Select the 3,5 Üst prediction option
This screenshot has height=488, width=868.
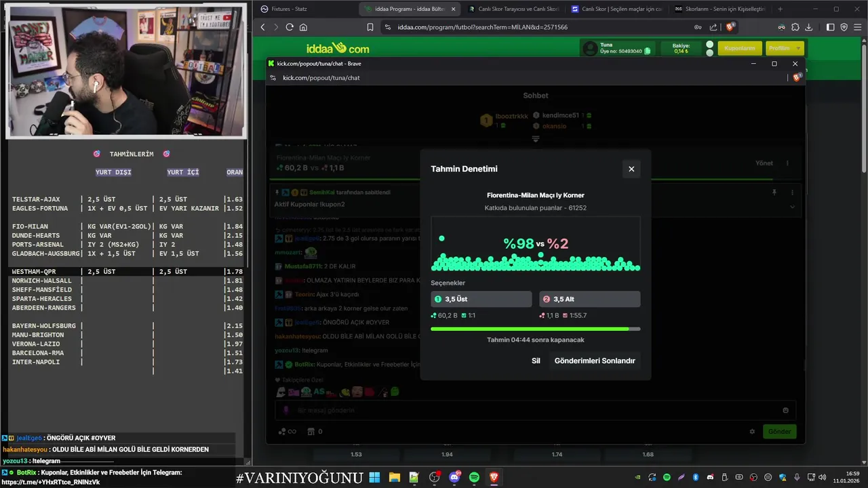click(481, 299)
